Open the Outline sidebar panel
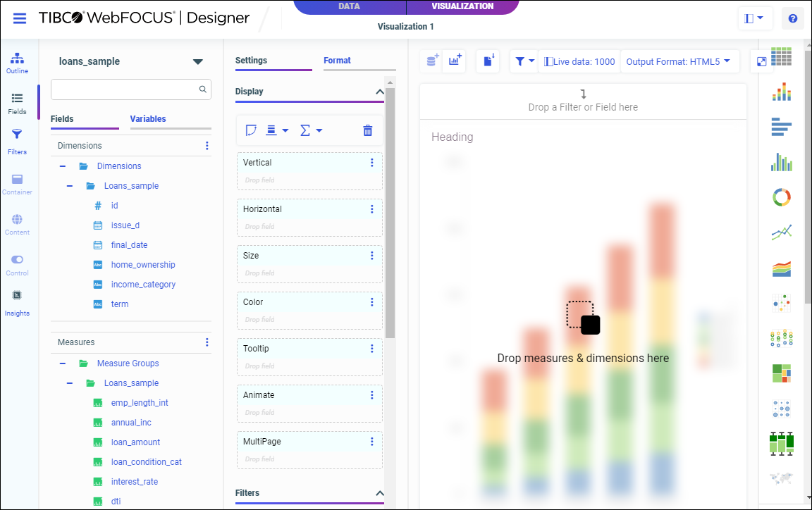The height and width of the screenshot is (510, 812). click(x=18, y=63)
